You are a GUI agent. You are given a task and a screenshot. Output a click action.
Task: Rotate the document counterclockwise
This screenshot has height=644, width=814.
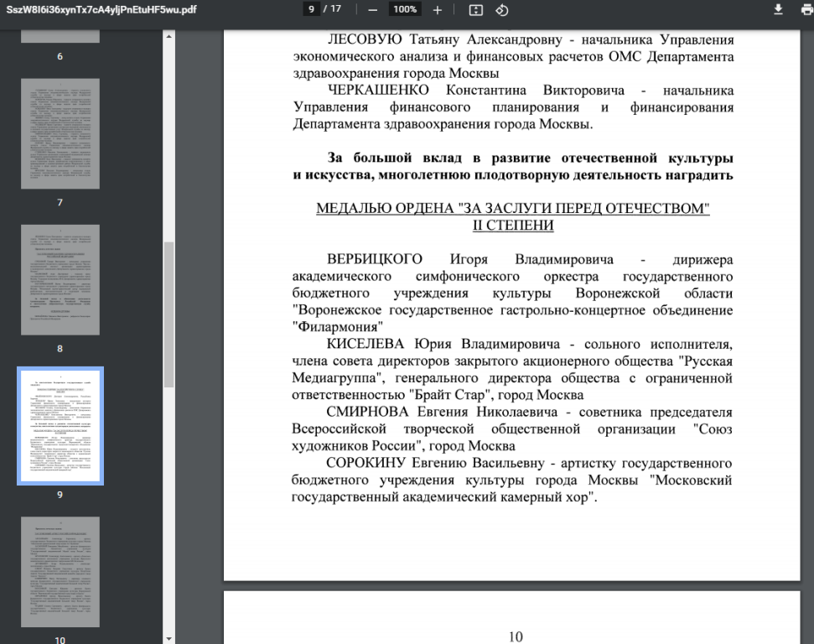(x=501, y=10)
